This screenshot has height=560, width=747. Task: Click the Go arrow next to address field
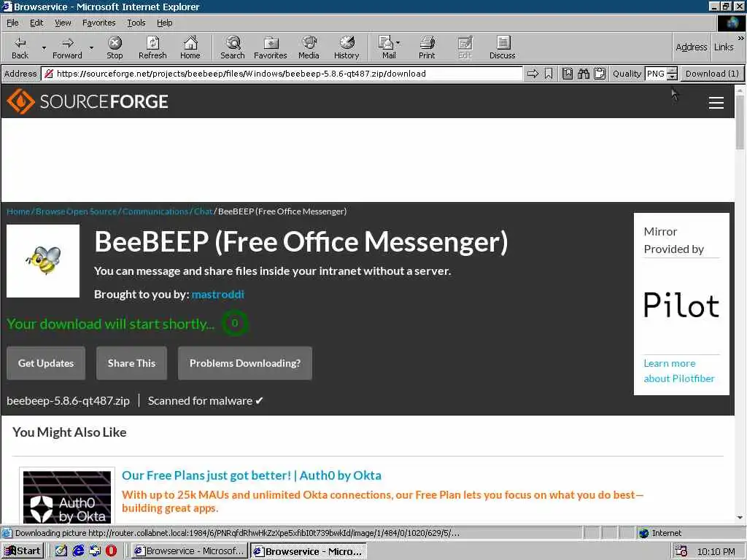coord(533,74)
